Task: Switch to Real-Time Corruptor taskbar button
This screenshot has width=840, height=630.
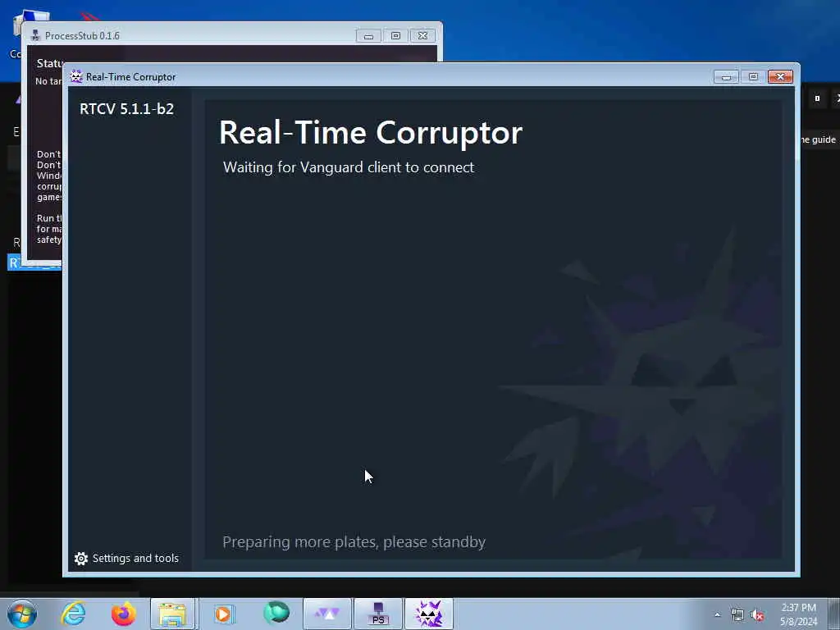Action: coord(429,614)
